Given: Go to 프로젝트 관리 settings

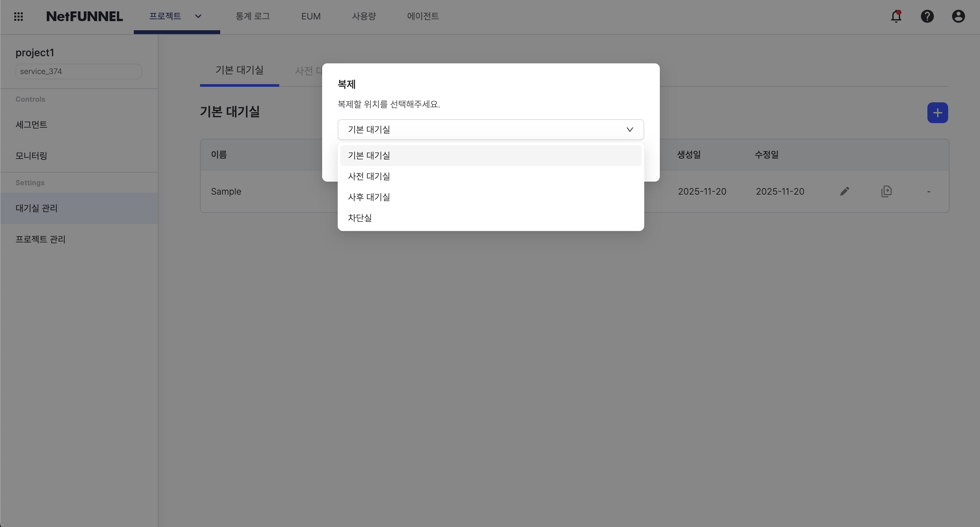Looking at the screenshot, I should point(40,239).
